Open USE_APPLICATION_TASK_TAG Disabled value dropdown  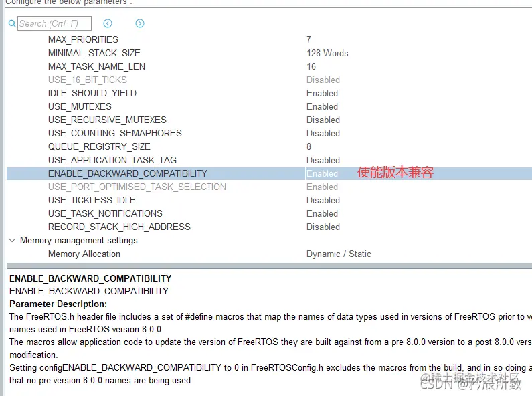pos(323,160)
